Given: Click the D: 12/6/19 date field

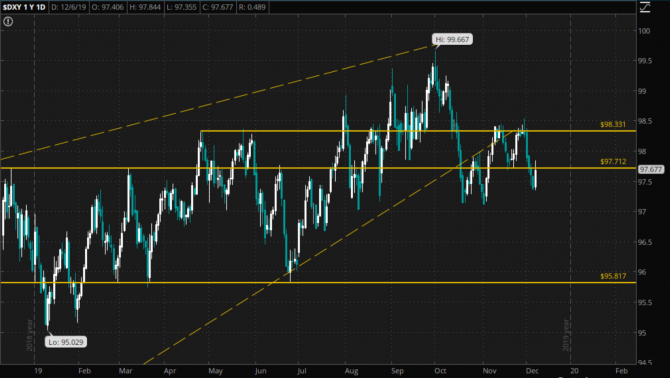Looking at the screenshot, I should pyautogui.click(x=68, y=7).
